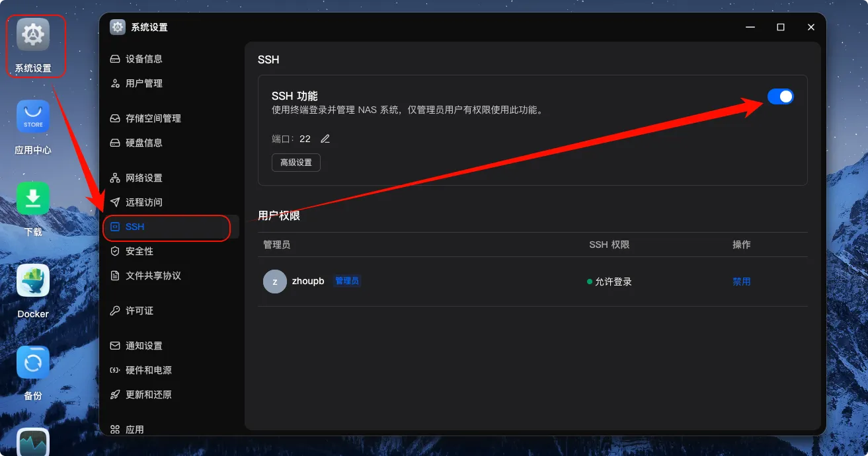The width and height of the screenshot is (868, 456).
Task: Click the 应用 grid icon at sidebar bottom
Action: (115, 429)
